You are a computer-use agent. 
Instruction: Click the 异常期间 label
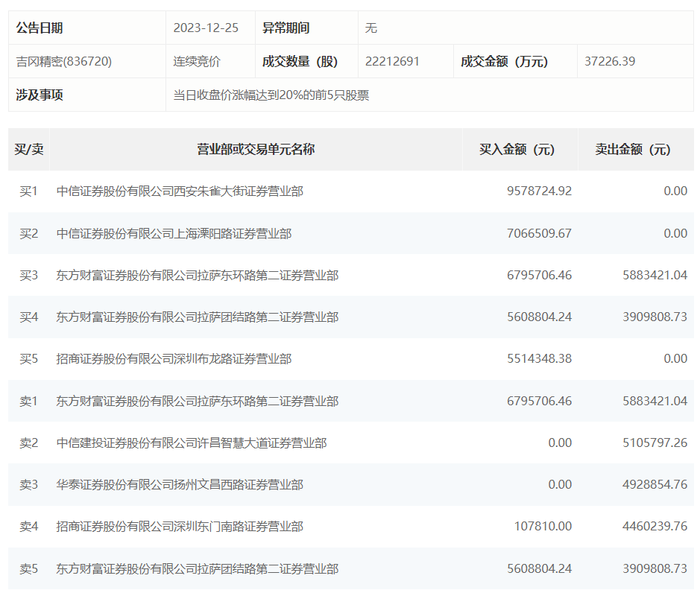click(x=286, y=28)
